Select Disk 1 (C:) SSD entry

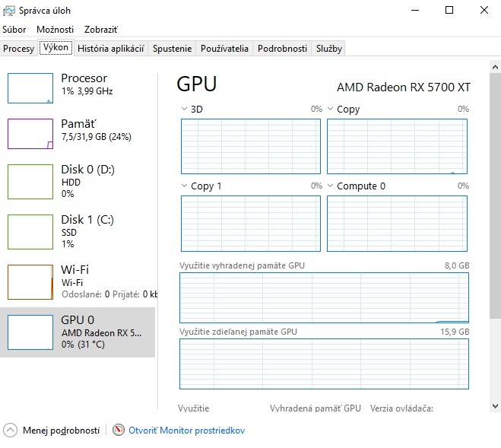click(80, 231)
